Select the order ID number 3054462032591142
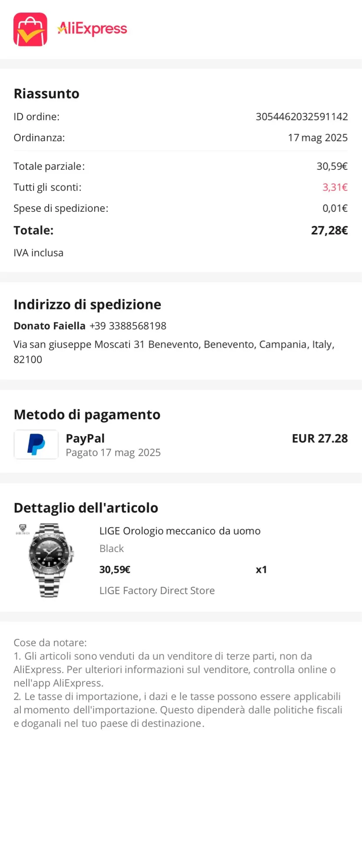 coord(302,117)
